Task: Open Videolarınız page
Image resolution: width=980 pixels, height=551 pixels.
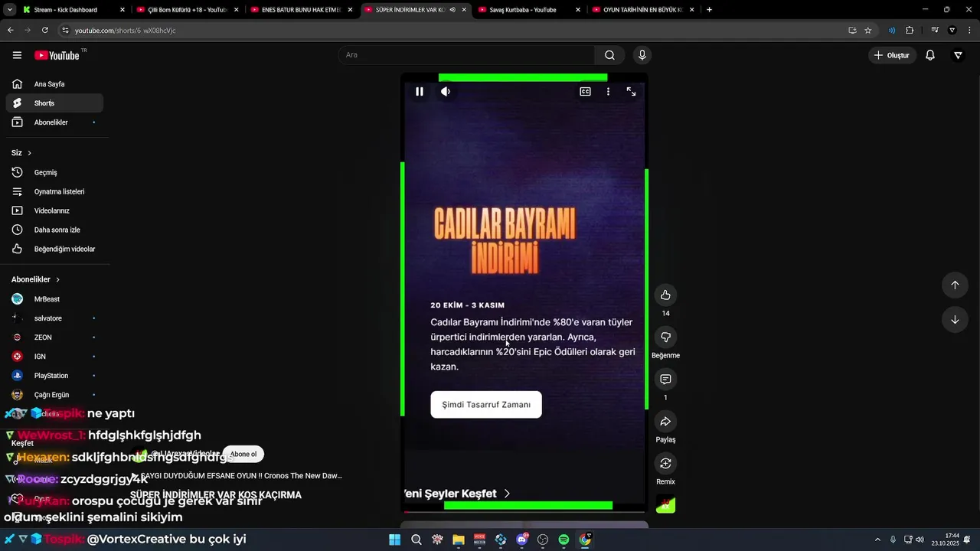Action: coord(54,210)
